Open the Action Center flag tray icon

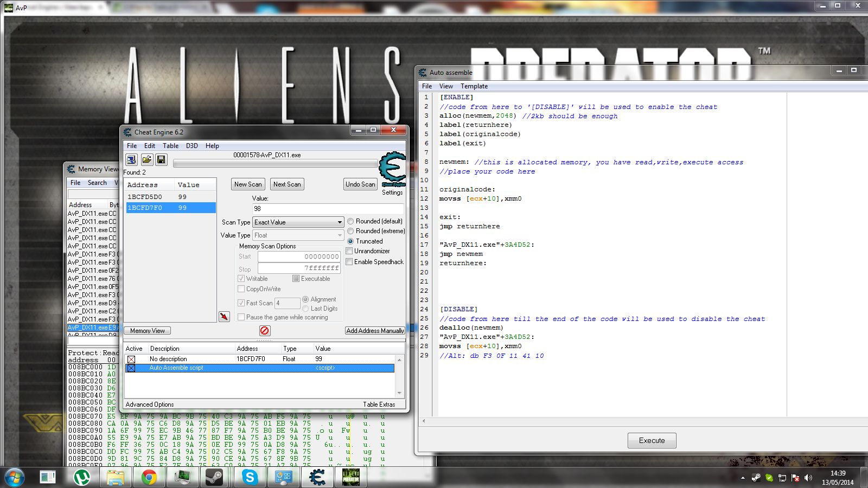(x=795, y=478)
